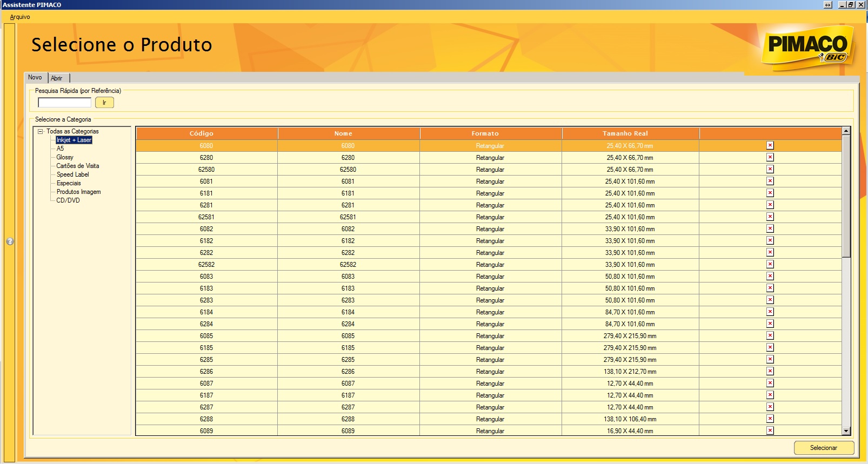This screenshot has height=464, width=868.
Task: Select the A5 category
Action: [60, 149]
